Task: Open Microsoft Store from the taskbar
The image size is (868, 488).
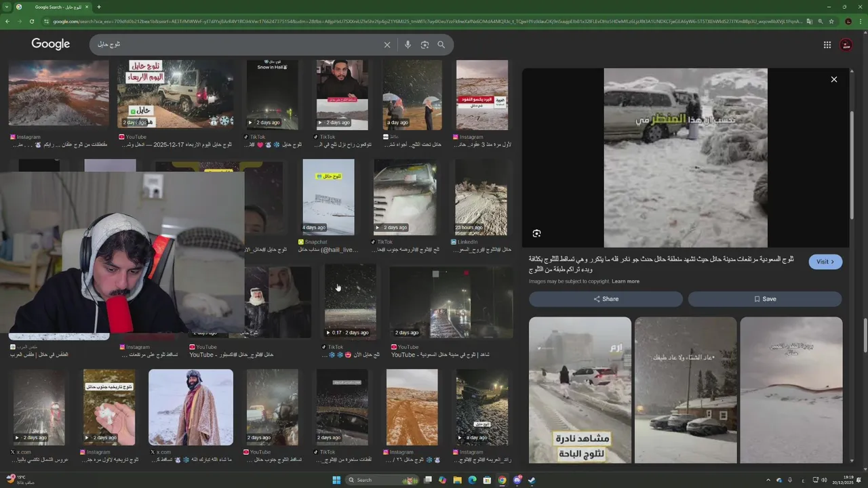Action: click(x=487, y=480)
